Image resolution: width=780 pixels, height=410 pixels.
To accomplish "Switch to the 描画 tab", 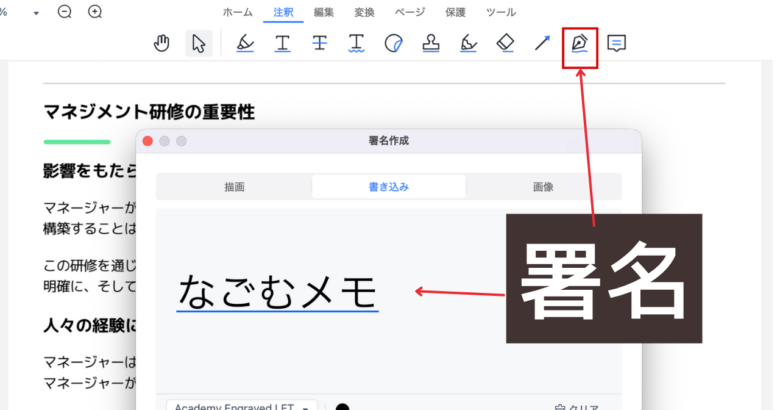I will pos(234,187).
